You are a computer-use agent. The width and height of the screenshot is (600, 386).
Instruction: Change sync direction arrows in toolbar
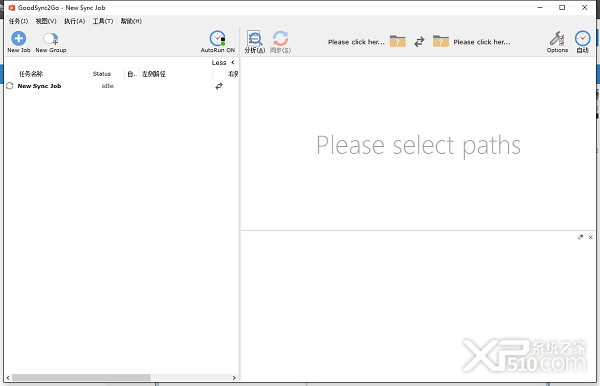click(x=419, y=41)
